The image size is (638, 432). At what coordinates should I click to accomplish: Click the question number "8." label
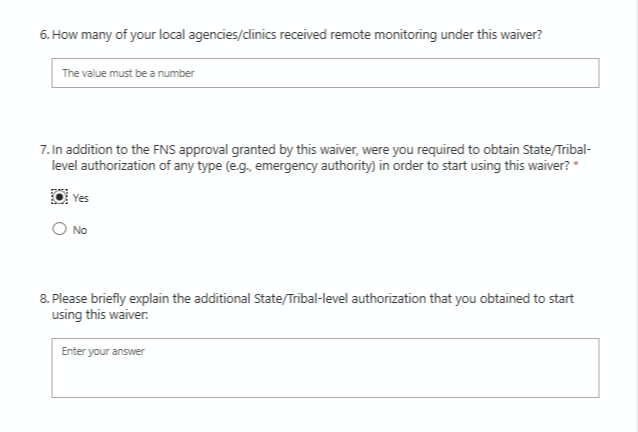(x=46, y=299)
